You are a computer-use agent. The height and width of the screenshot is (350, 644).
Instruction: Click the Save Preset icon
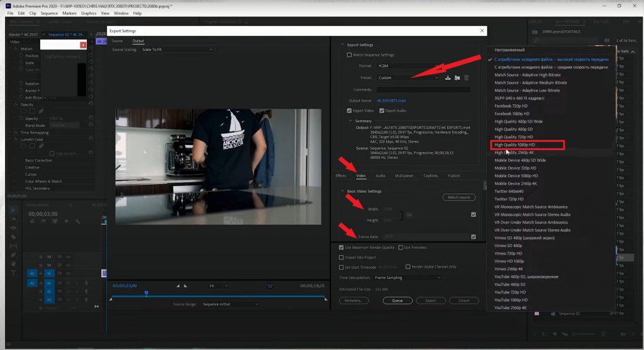coord(448,77)
